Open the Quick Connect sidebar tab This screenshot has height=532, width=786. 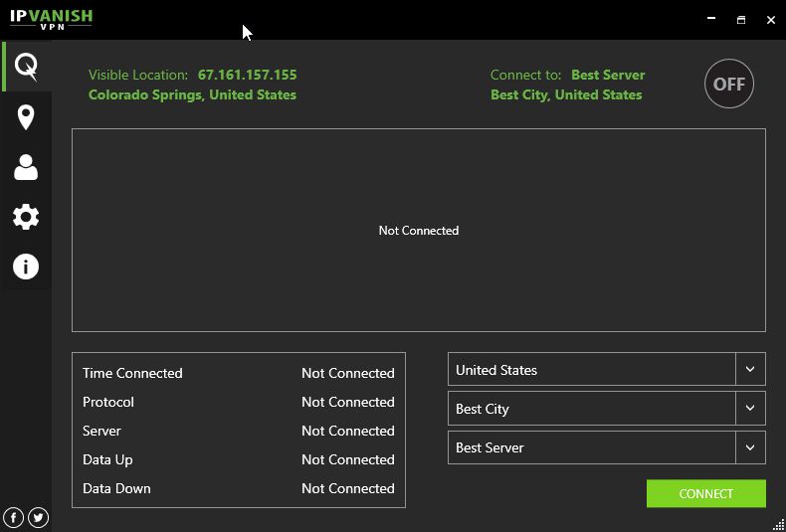[26, 67]
